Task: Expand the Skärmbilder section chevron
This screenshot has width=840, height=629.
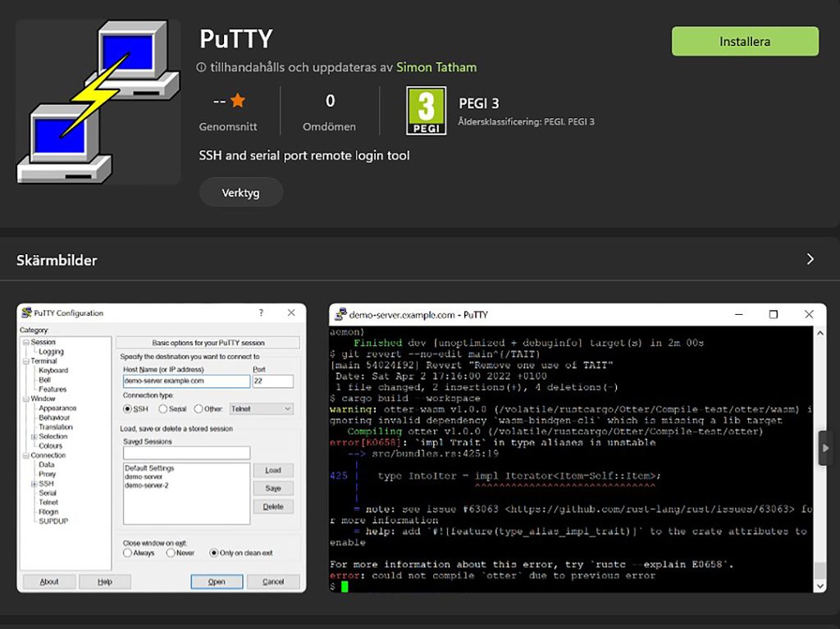Action: [x=810, y=259]
